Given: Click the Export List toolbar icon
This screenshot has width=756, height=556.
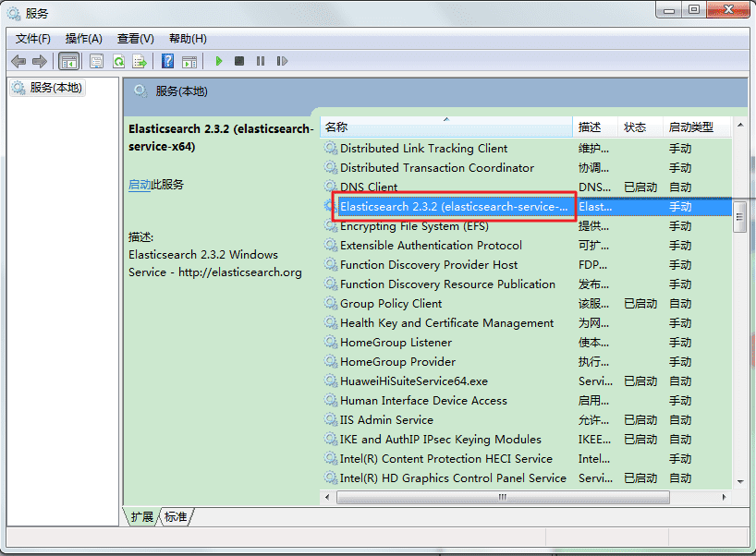Looking at the screenshot, I should click(x=140, y=61).
